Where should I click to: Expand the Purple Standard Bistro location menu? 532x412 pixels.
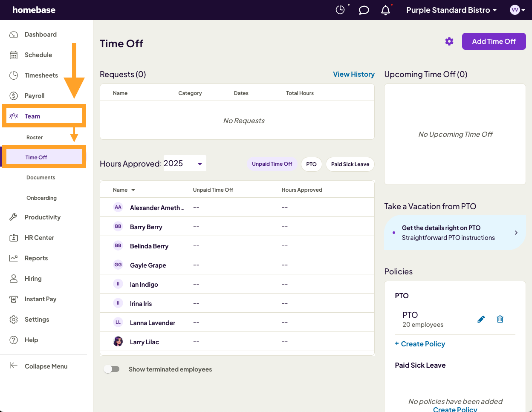[451, 10]
